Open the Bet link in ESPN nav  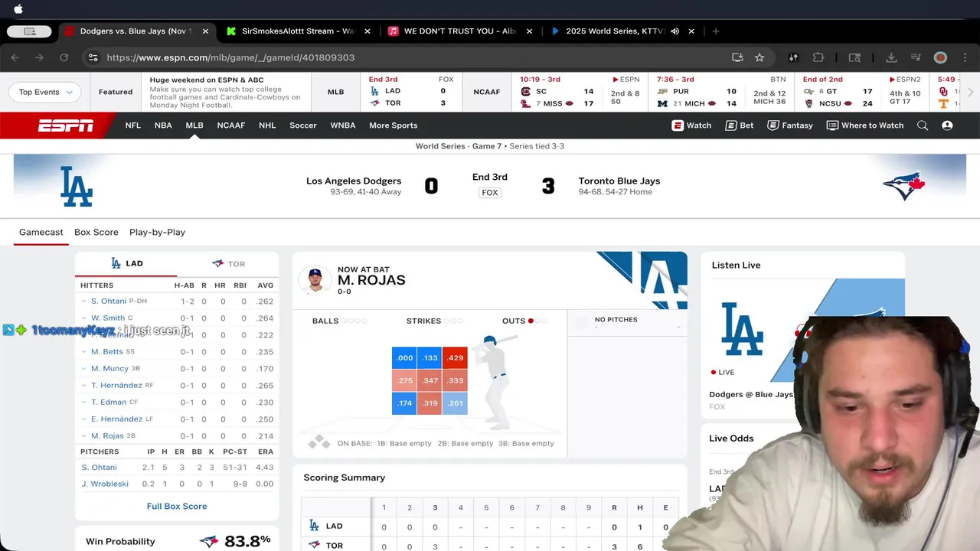point(740,126)
